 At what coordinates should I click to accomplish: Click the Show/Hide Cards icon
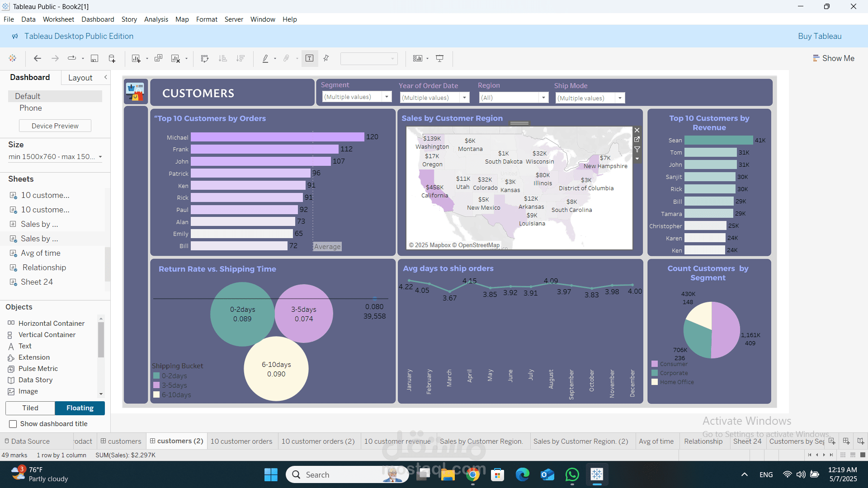[418, 58]
